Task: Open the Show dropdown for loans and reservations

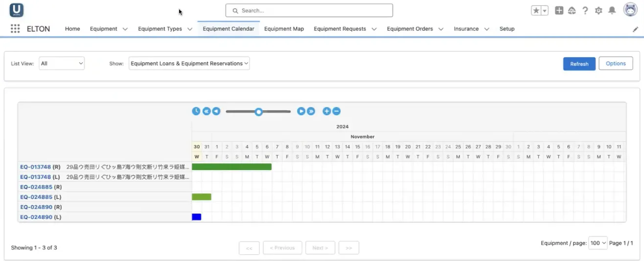Action: tap(189, 63)
